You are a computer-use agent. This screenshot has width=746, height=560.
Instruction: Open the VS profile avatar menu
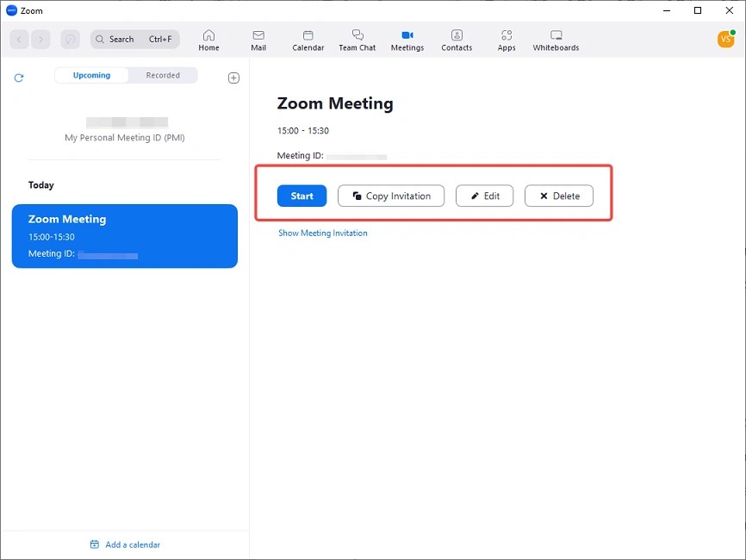pos(726,39)
